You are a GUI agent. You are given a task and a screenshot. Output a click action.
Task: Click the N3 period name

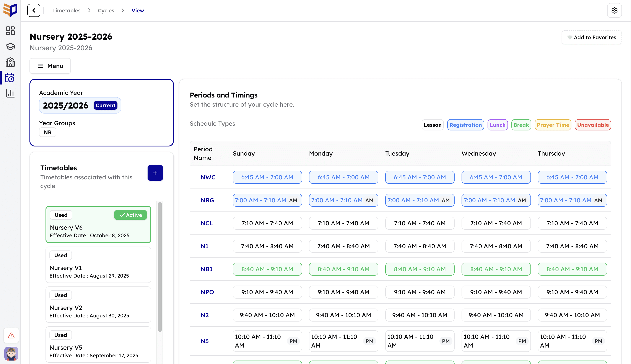pos(205,341)
